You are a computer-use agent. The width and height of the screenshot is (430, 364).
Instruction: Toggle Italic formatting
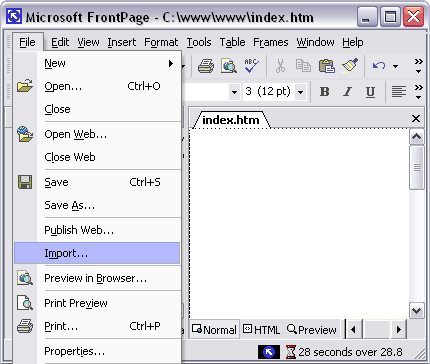pyautogui.click(x=347, y=91)
